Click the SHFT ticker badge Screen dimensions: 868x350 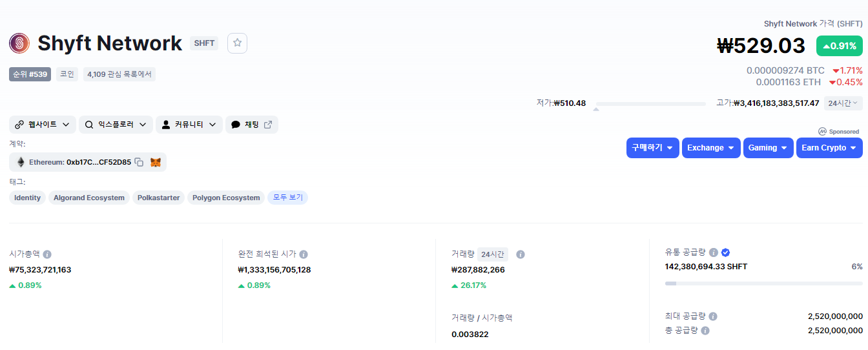click(x=204, y=43)
